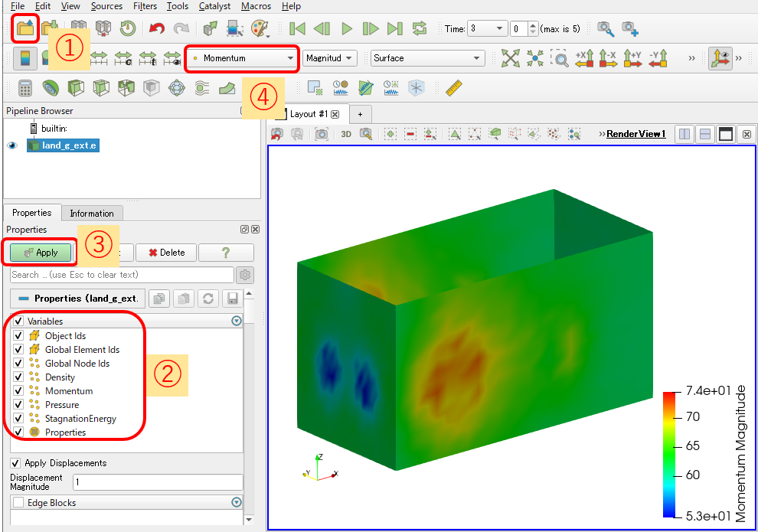Click the Calculator filter icon
This screenshot has width=758, height=532.
tap(25, 88)
